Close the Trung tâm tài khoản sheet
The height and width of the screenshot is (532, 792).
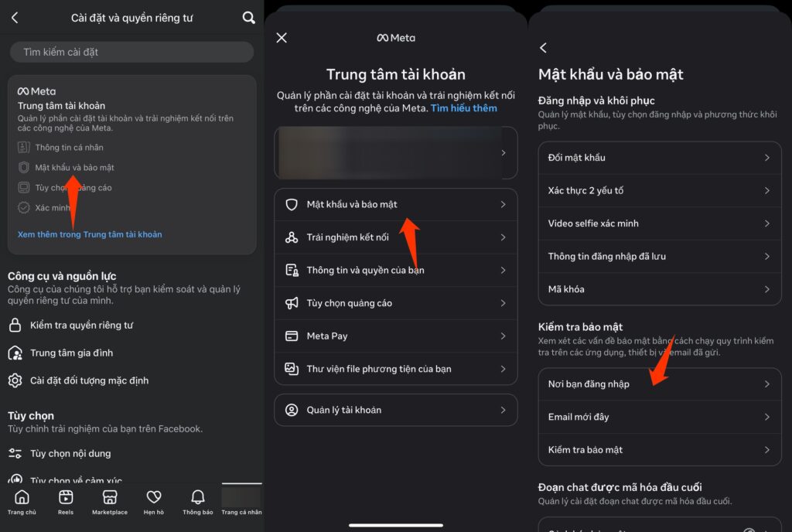[282, 38]
